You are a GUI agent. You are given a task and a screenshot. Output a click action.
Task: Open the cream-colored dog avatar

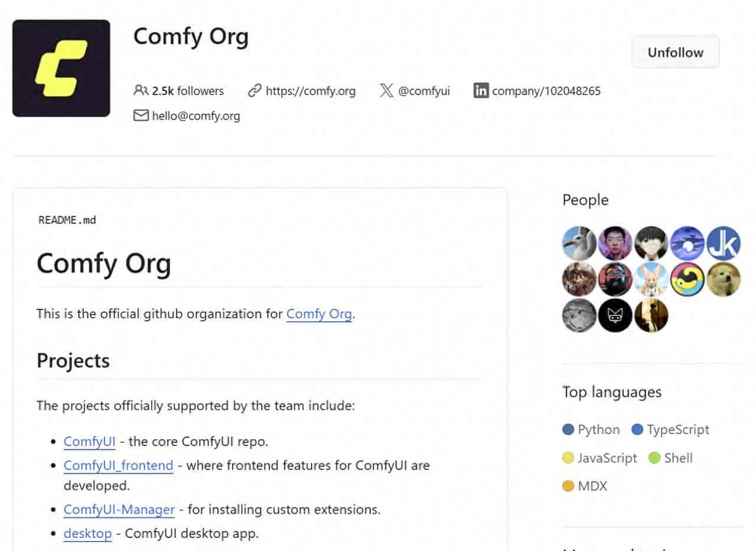[724, 279]
